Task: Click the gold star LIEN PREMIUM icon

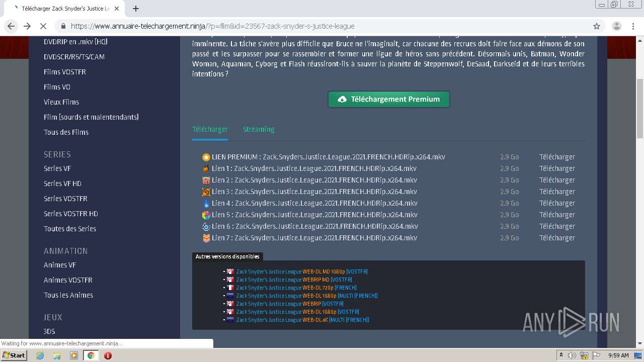Action: point(206,157)
